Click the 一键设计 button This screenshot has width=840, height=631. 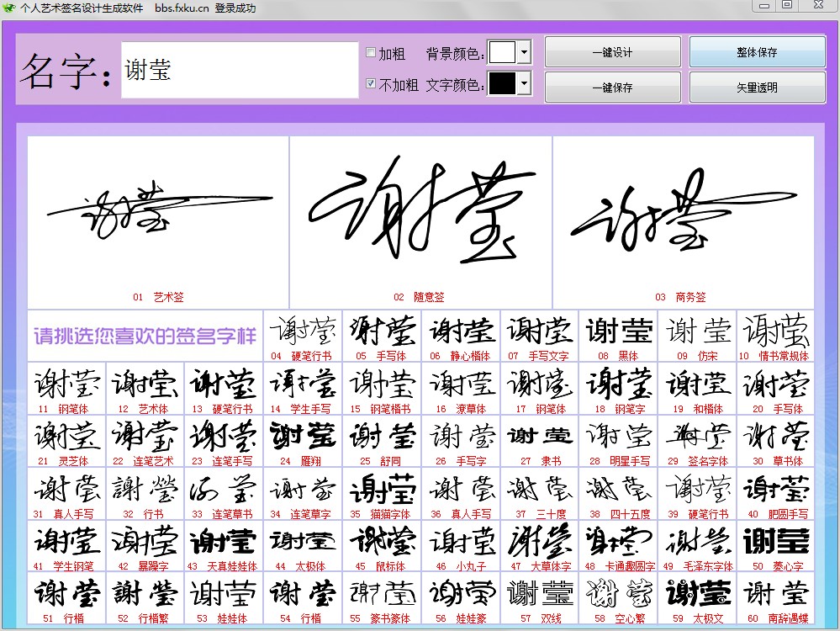(x=612, y=52)
